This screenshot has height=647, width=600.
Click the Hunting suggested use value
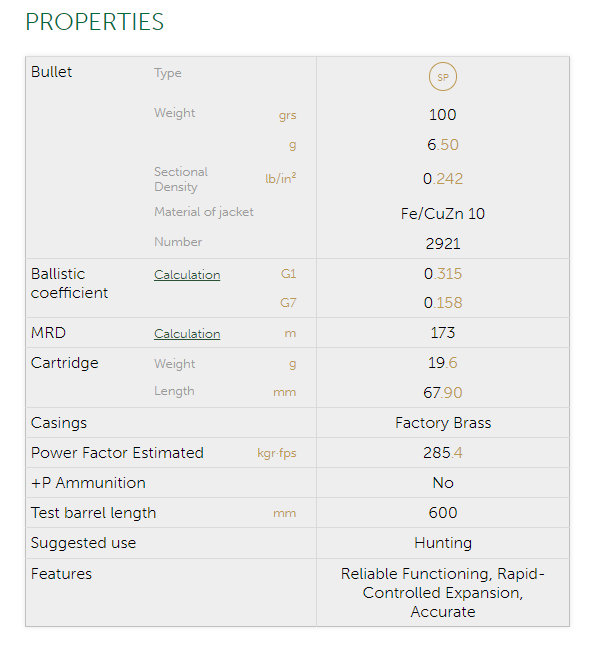[x=442, y=543]
